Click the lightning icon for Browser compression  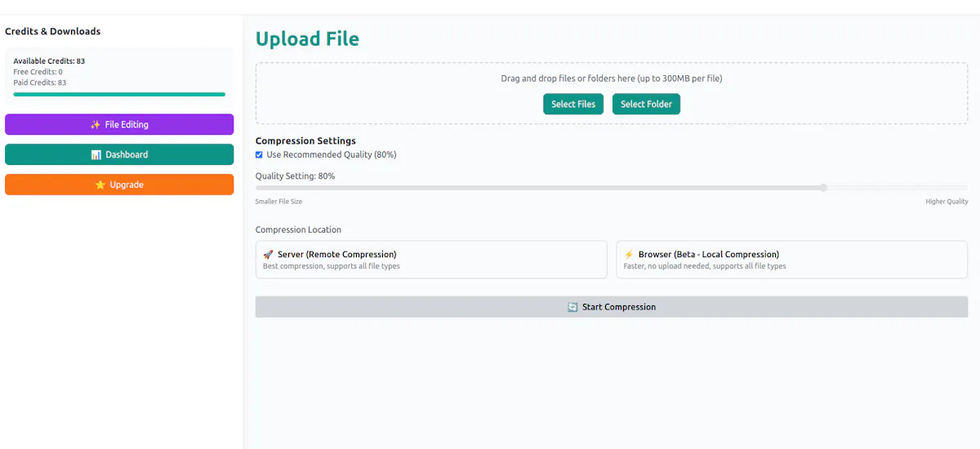click(x=629, y=255)
